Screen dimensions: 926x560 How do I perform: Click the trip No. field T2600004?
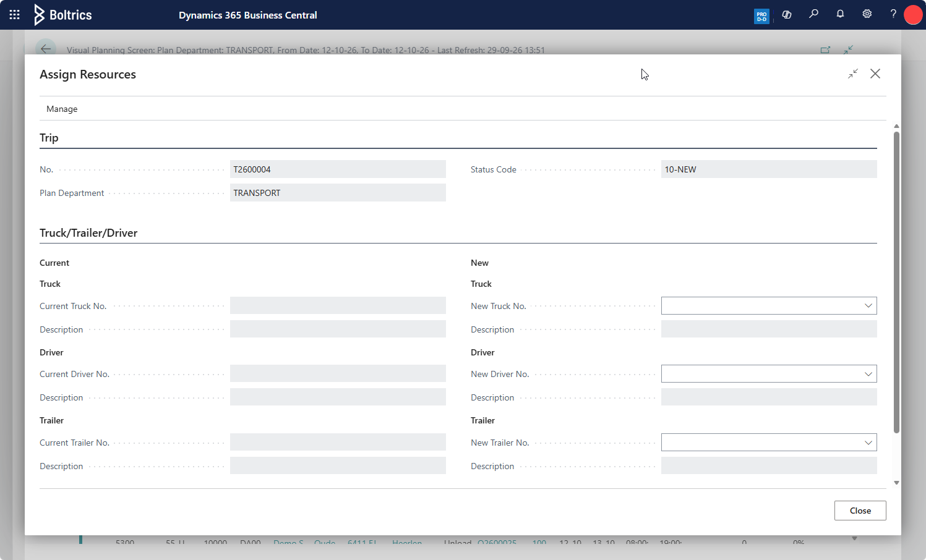338,169
